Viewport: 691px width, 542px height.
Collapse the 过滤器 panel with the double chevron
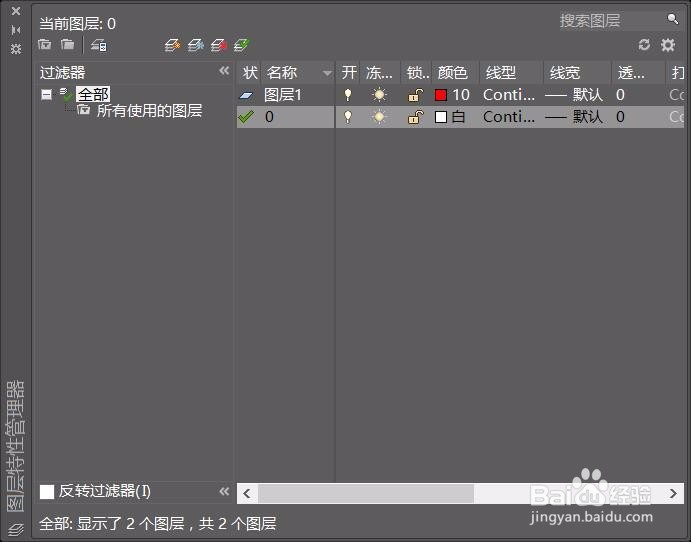coord(224,71)
